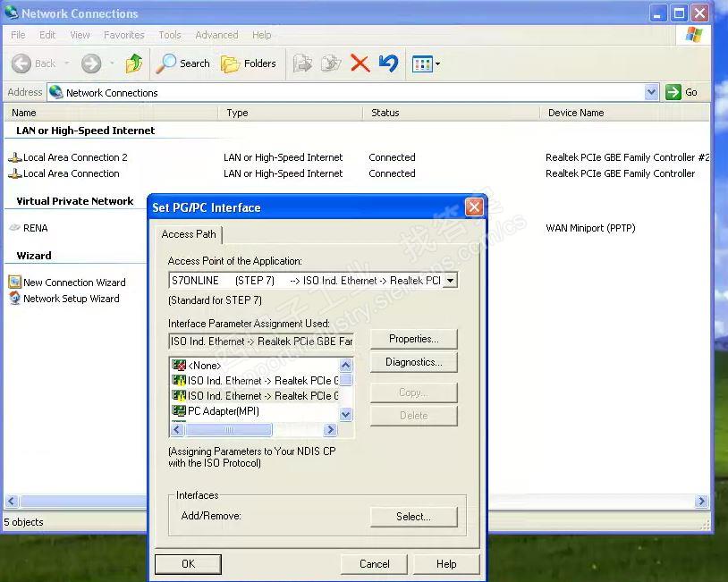Sort by the Name column header

(x=112, y=113)
